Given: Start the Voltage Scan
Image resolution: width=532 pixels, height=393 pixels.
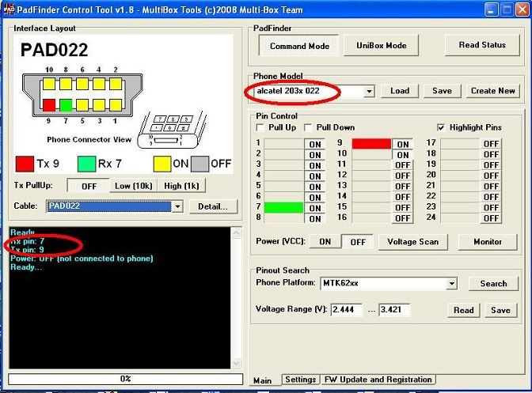Looking at the screenshot, I should (x=413, y=242).
